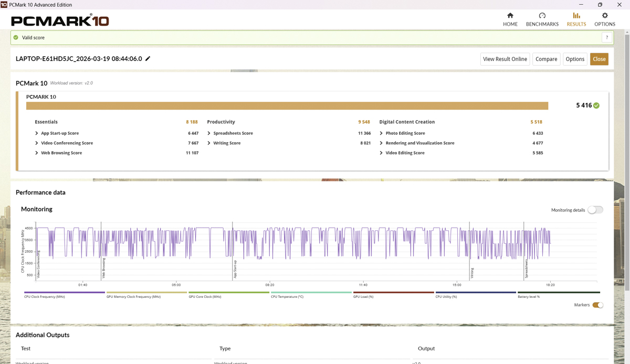Expand Rendering and Visualization Score
This screenshot has width=630, height=364.
point(381,143)
